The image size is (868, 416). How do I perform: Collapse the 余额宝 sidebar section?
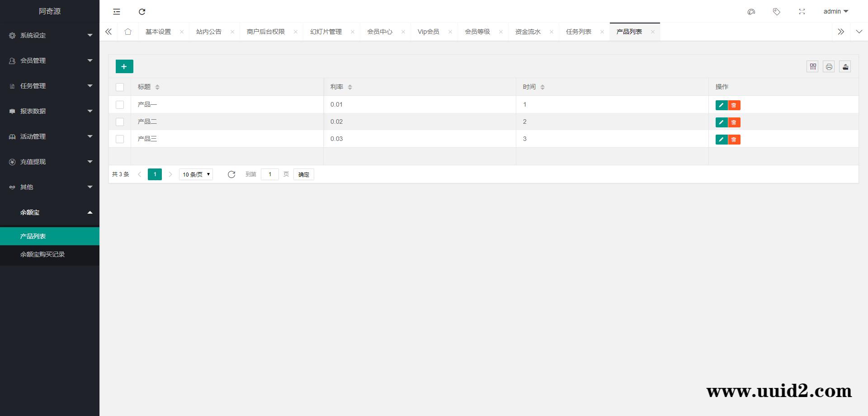[50, 212]
